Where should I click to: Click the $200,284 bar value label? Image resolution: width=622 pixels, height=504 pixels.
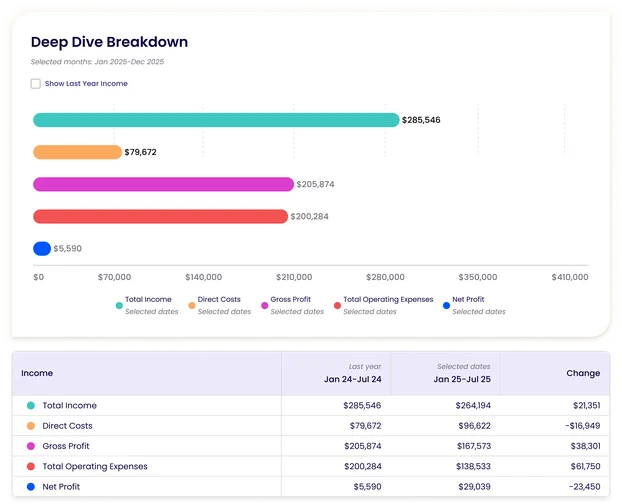[309, 217]
